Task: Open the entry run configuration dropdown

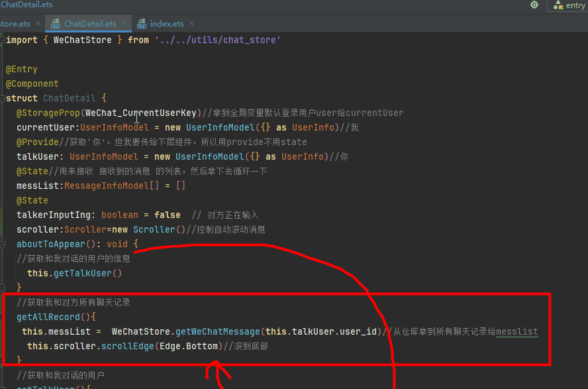Action: 568,5
